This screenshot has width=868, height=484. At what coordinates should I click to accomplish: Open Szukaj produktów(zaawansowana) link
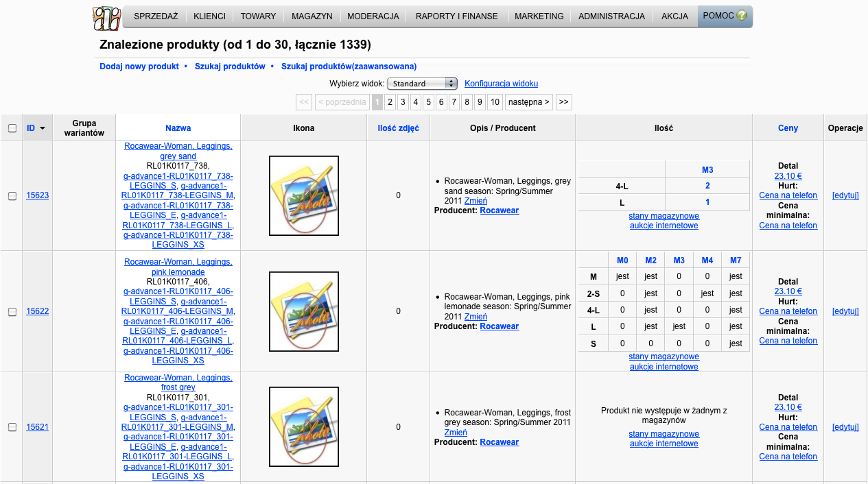[x=349, y=66]
